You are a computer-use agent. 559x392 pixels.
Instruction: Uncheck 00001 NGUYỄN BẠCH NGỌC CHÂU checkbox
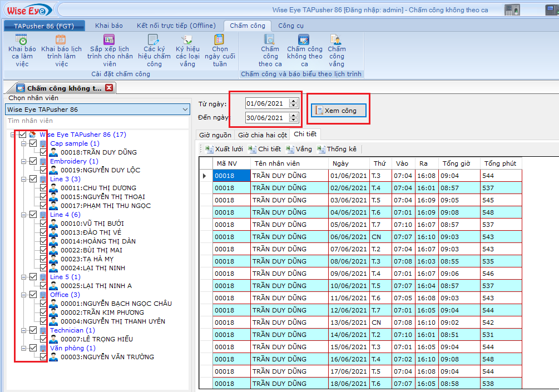point(43,304)
